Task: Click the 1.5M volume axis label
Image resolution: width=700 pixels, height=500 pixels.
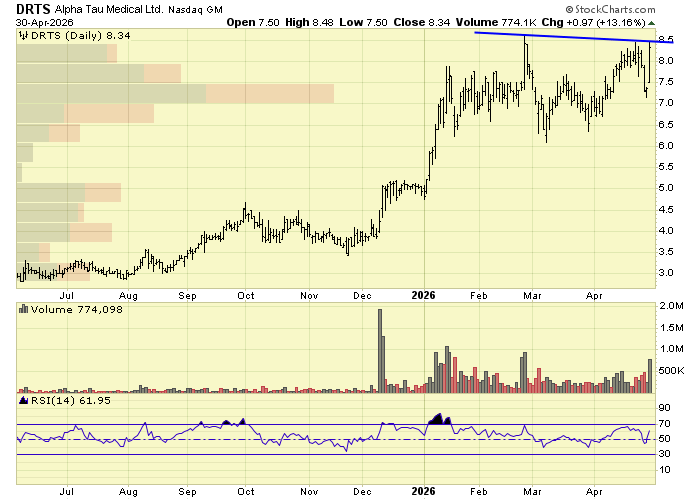Action: [672, 328]
